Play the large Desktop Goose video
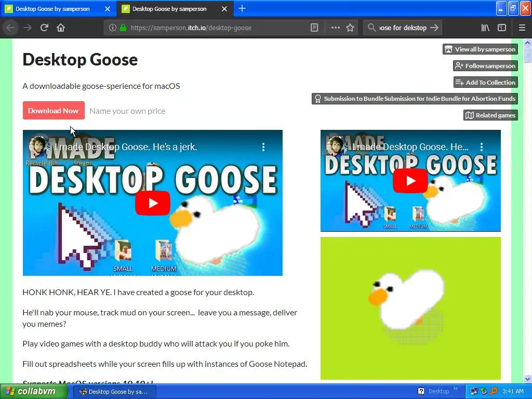Screen dimensions: 532x399 click(153, 203)
